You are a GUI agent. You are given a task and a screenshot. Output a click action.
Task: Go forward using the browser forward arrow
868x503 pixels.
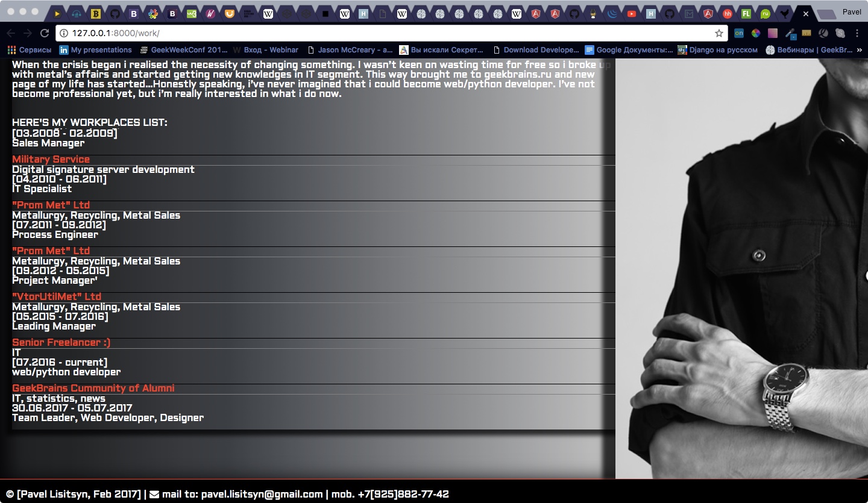(27, 33)
